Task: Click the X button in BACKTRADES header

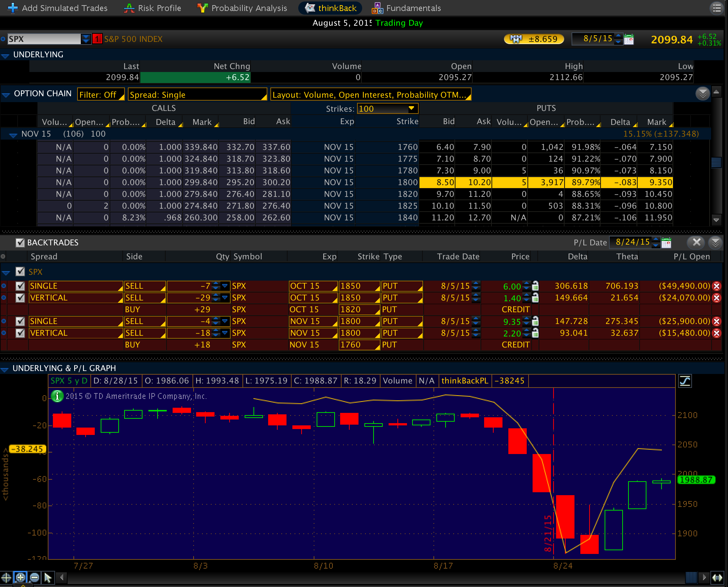Action: pos(696,242)
